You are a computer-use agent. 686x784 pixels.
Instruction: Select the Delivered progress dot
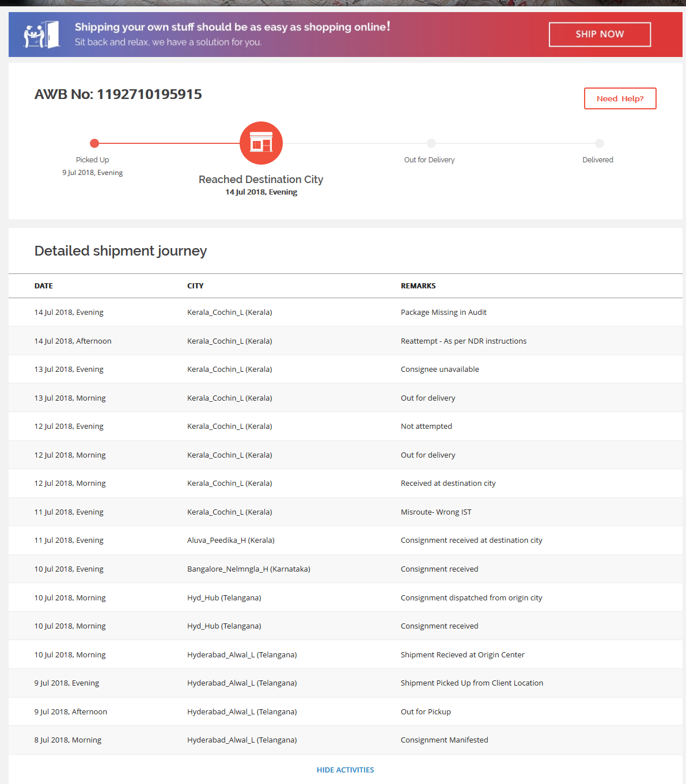pos(600,143)
